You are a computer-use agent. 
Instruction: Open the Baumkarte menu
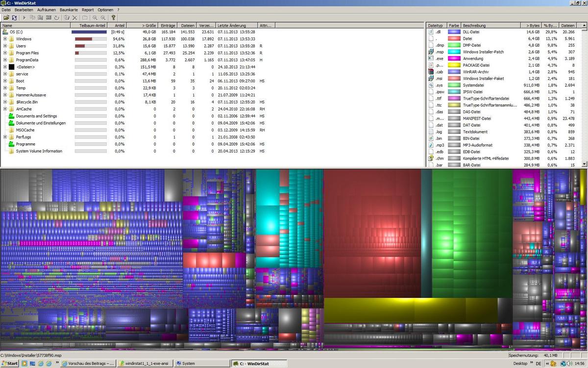69,10
